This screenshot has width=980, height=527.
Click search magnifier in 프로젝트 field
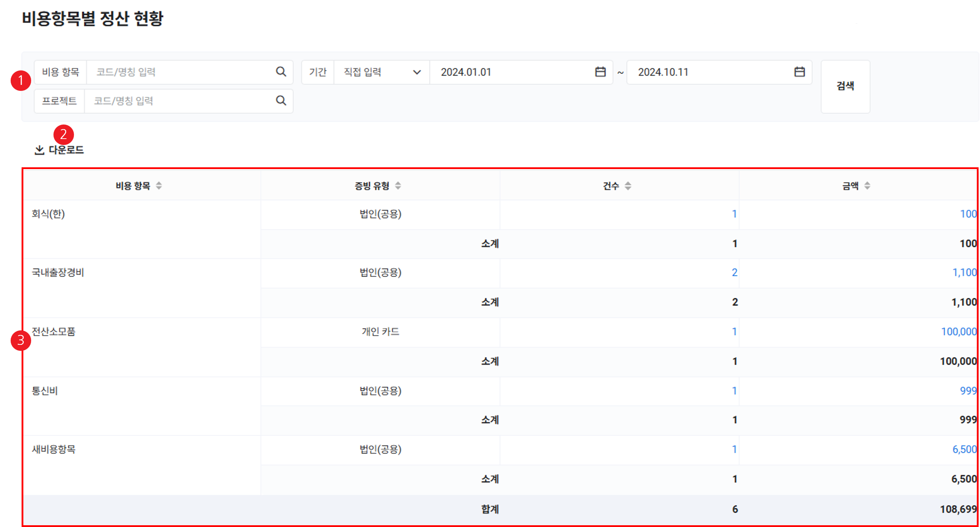click(281, 100)
